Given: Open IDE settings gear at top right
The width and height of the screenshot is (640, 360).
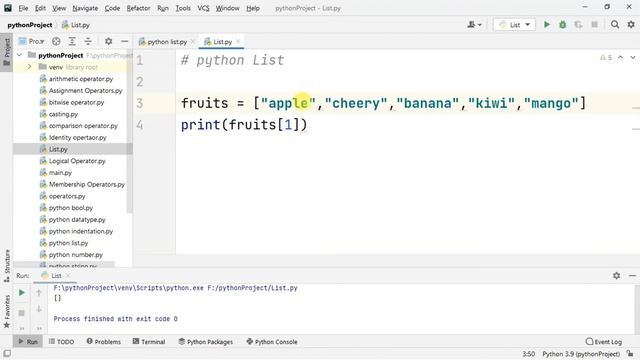Looking at the screenshot, I should click(x=631, y=25).
